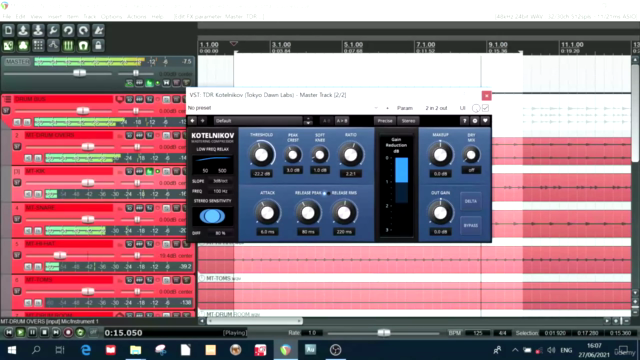This screenshot has width=640, height=360.
Task: Open the Slope 3dB/oct selector
Action: pyautogui.click(x=220, y=181)
